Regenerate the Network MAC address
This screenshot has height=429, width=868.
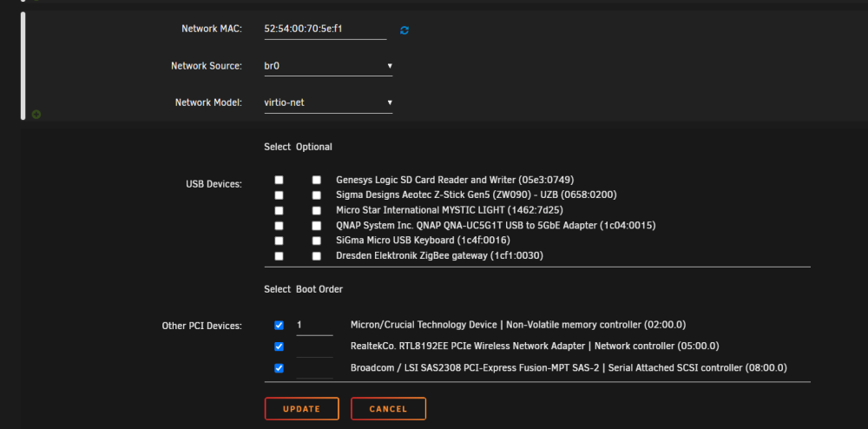pyautogui.click(x=404, y=30)
